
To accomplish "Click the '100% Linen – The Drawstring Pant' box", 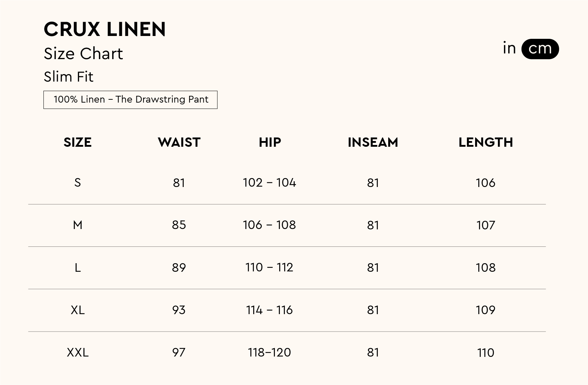I will (130, 100).
